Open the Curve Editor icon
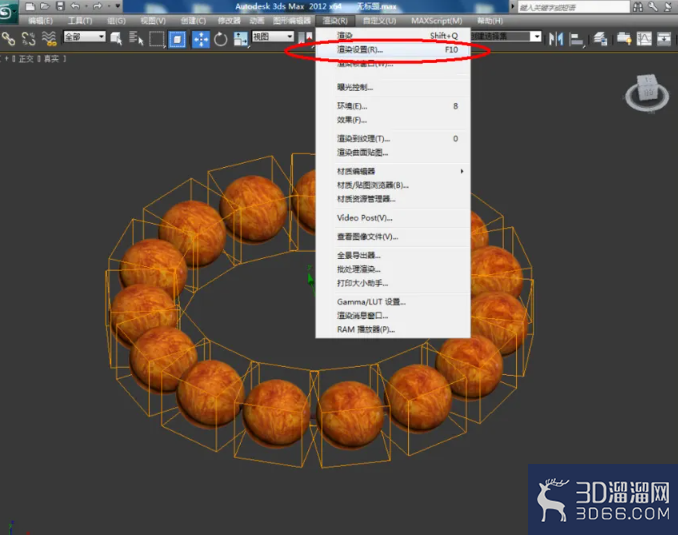Viewport: 678px width, 535px height. click(x=644, y=39)
